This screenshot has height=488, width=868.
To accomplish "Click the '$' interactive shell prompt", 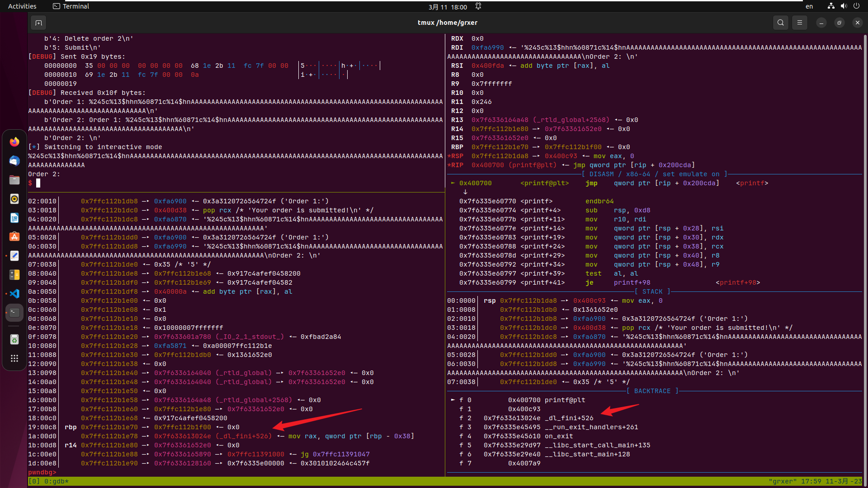I will tap(30, 183).
